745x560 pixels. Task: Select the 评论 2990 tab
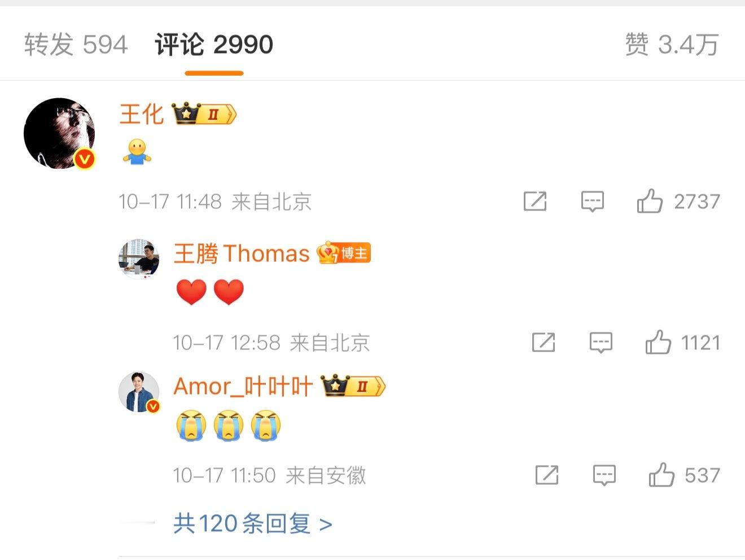[x=214, y=45]
